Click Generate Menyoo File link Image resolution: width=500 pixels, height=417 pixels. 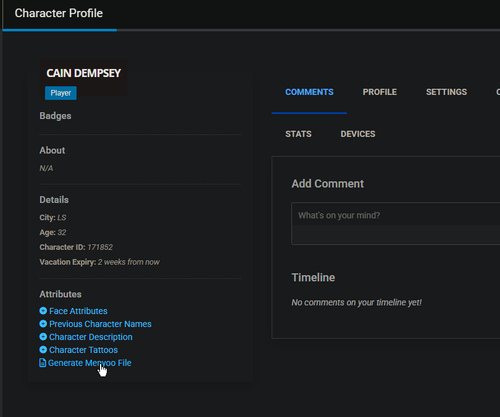[90, 363]
